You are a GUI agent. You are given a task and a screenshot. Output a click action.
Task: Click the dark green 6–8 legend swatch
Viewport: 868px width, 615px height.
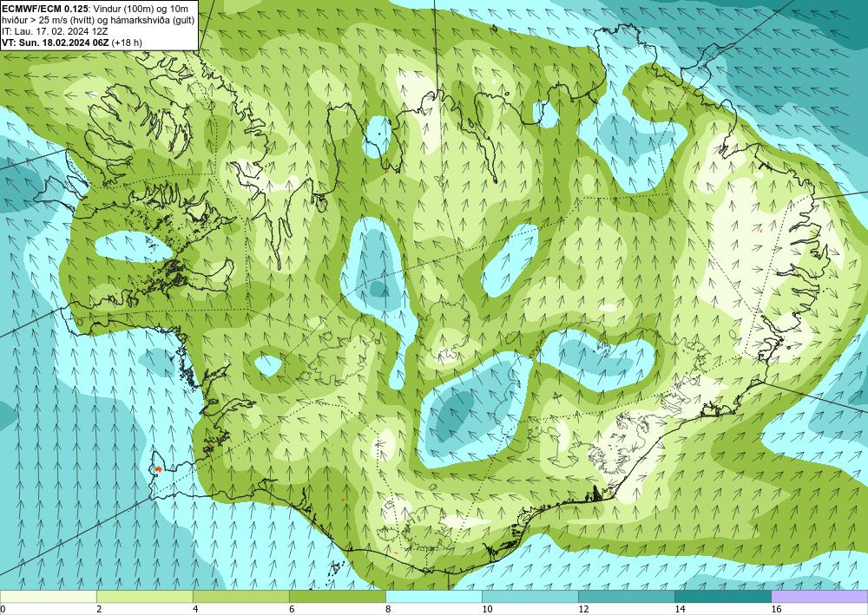[x=337, y=597]
